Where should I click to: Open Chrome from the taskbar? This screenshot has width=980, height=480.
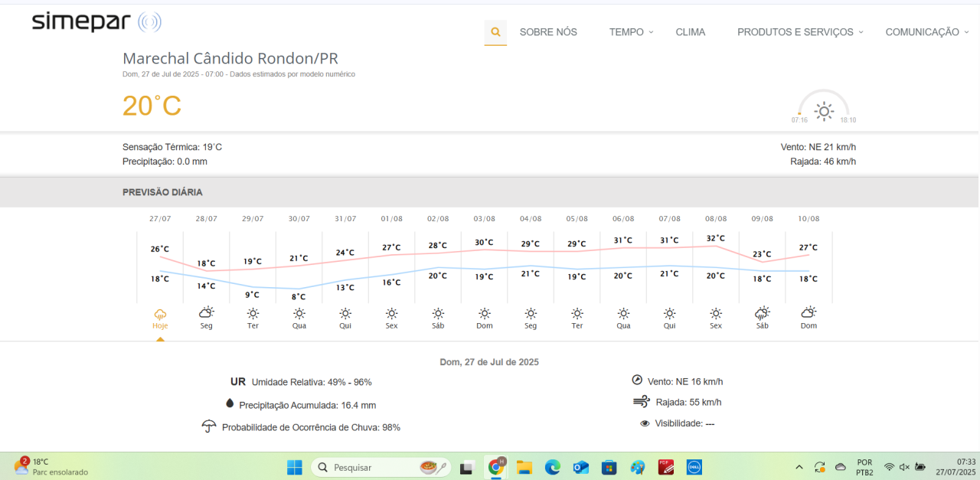click(x=496, y=466)
